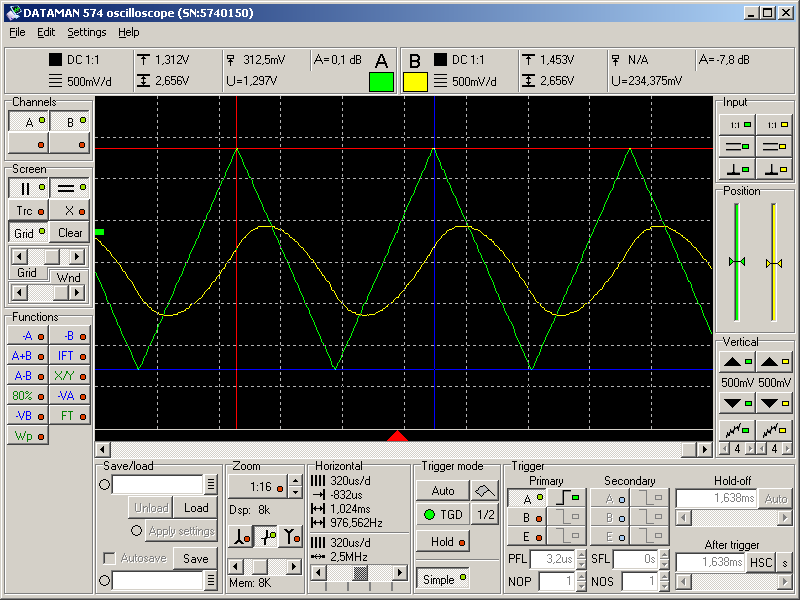Click the channel A ground input button

737,167
